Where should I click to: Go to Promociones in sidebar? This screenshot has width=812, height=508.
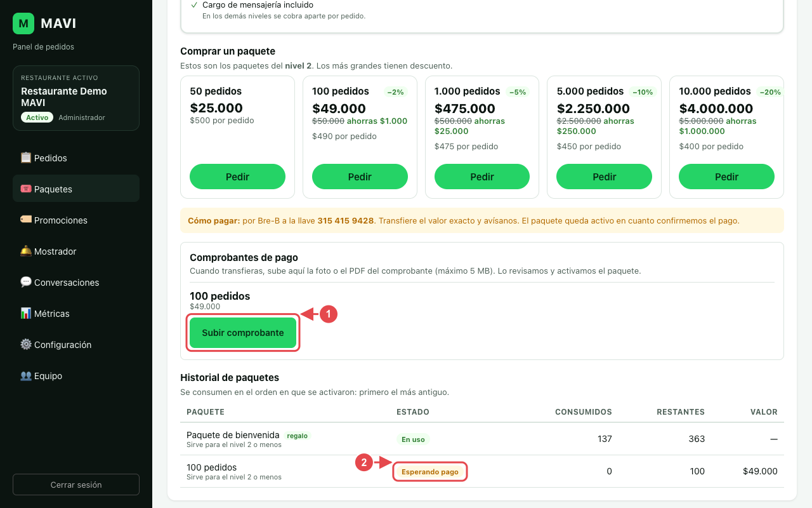tap(76, 220)
